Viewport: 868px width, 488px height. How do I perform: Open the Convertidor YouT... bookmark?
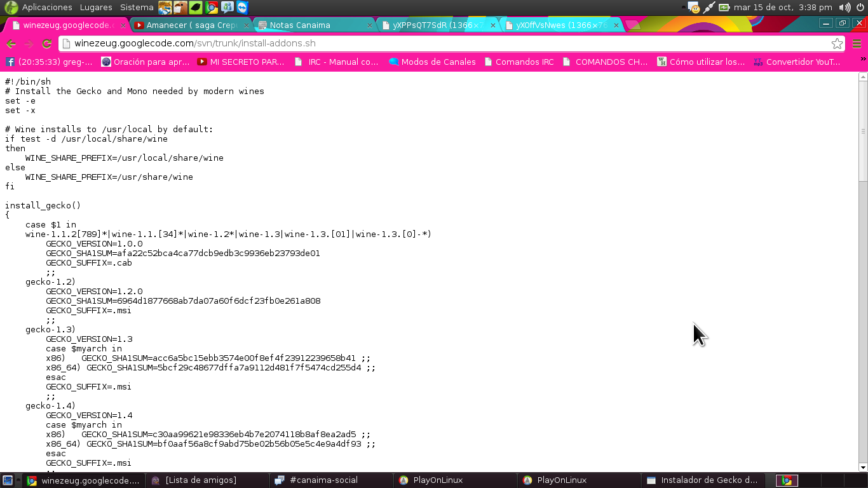pos(797,62)
